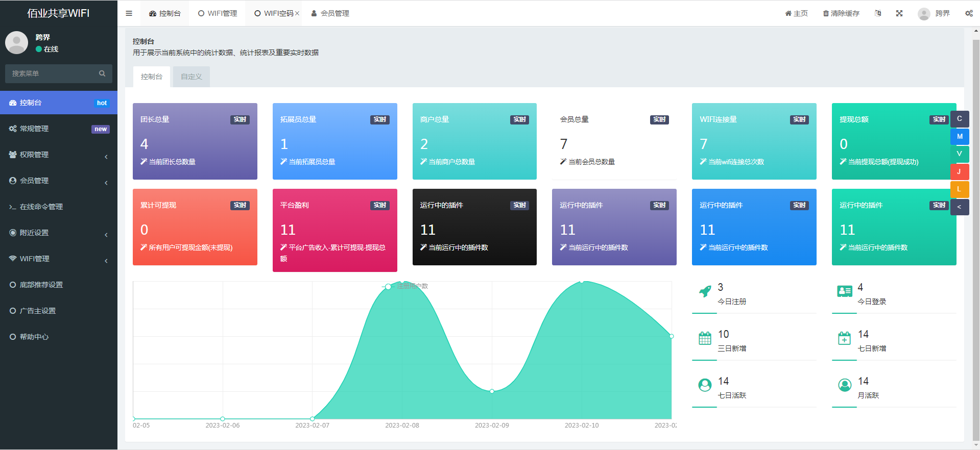The image size is (980, 450).
Task: Select the blue M color theme swatch
Action: [x=960, y=136]
